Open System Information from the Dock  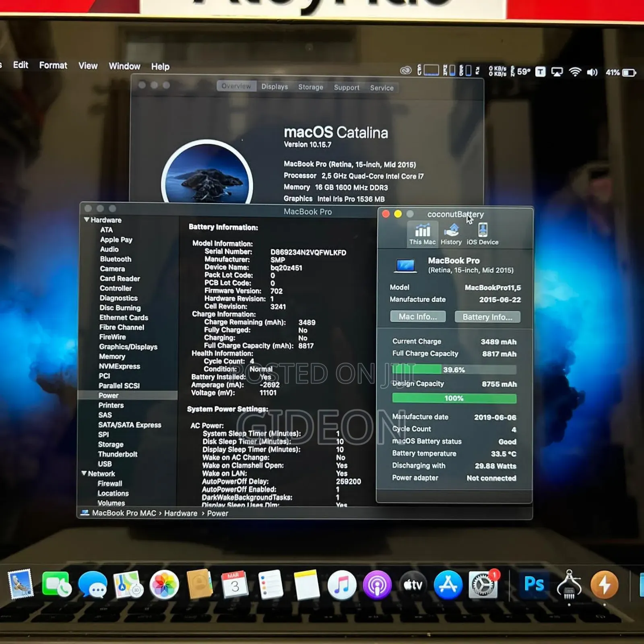coord(569,584)
